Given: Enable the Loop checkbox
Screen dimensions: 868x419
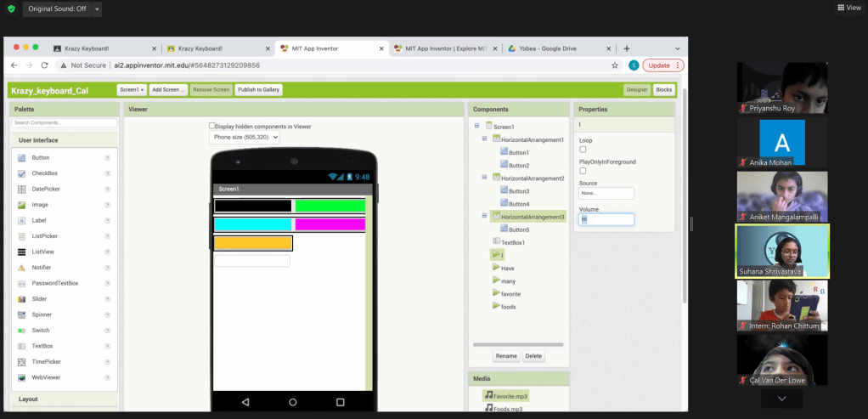Looking at the screenshot, I should pos(583,150).
